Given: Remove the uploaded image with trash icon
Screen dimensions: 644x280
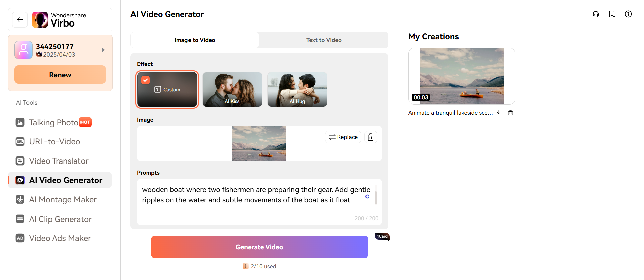Looking at the screenshot, I should click(x=370, y=137).
